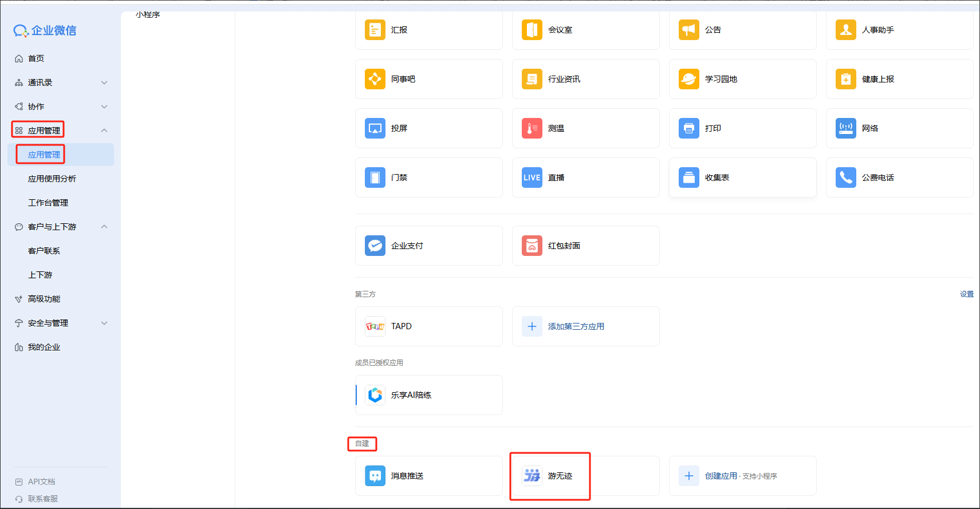Click 创建应用 to create app

(721, 476)
